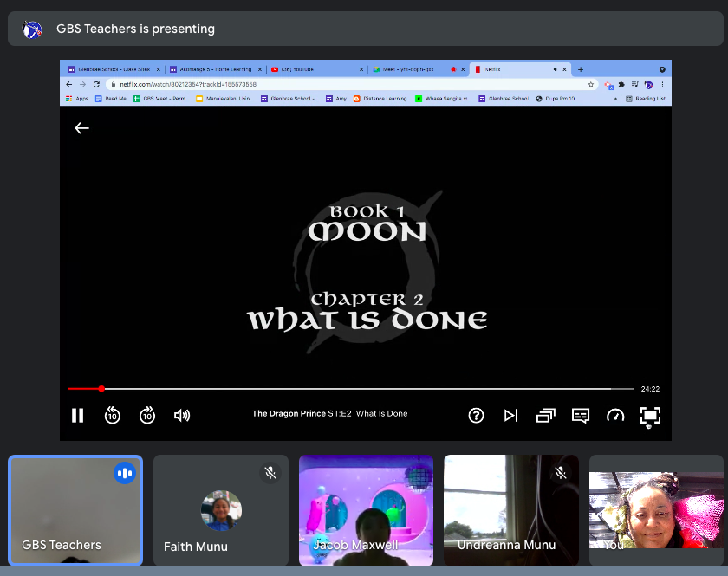The height and width of the screenshot is (576, 728).
Task: Click The Dragon Prince episode title text
Action: (x=329, y=413)
